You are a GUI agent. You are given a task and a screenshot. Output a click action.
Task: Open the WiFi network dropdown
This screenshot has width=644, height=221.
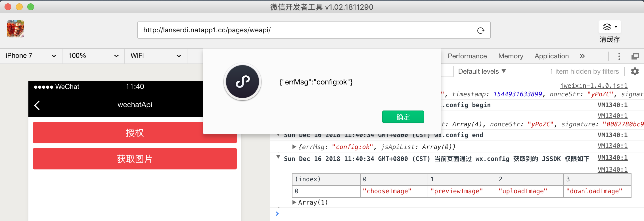pyautogui.click(x=156, y=56)
